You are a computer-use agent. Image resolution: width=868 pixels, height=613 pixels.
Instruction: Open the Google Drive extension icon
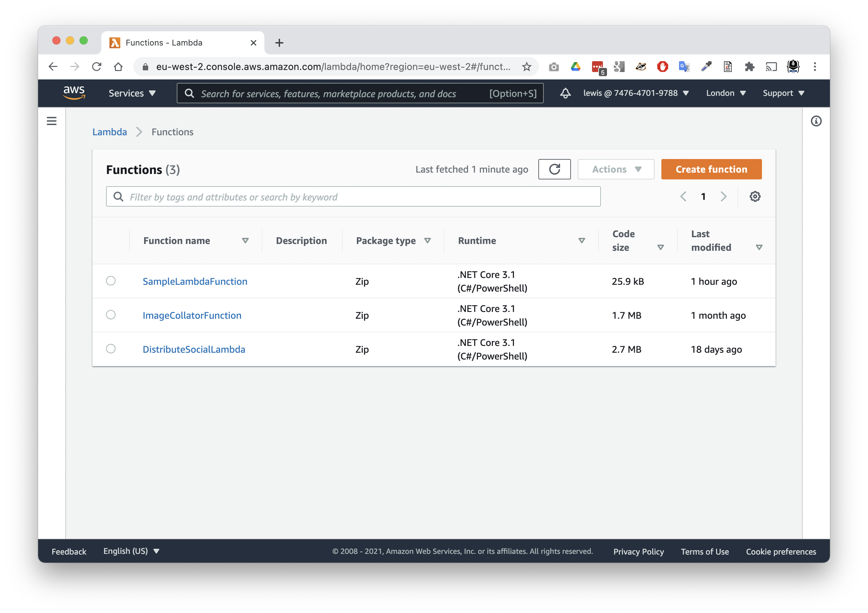(575, 67)
